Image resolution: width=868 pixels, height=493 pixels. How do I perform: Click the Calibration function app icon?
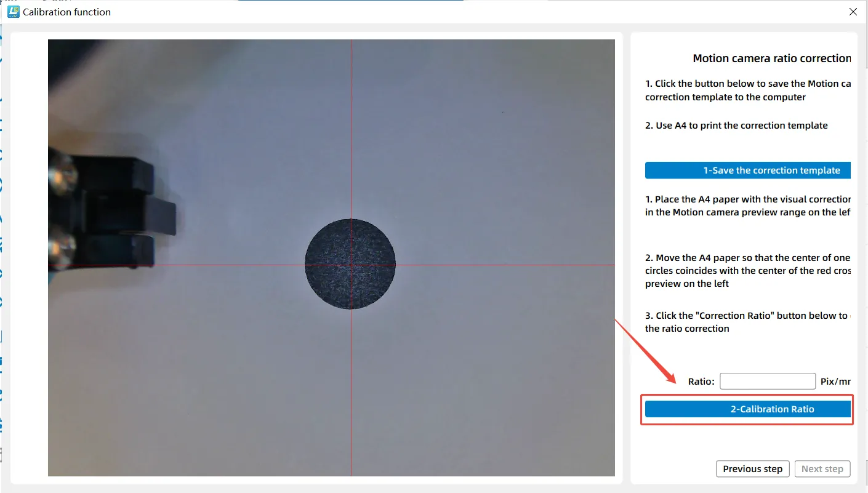click(x=13, y=12)
